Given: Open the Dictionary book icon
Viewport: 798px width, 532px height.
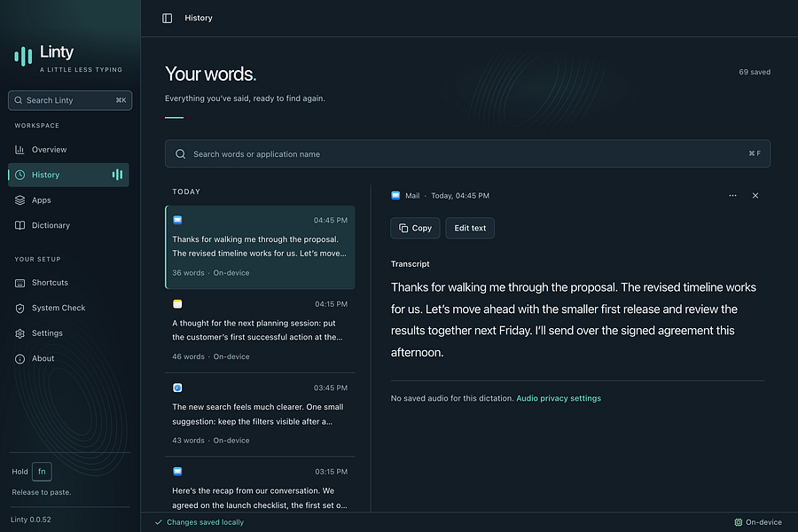Looking at the screenshot, I should (20, 225).
